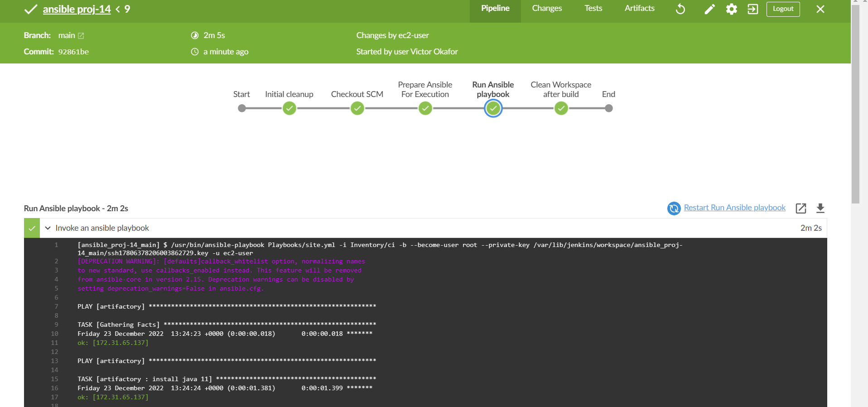Viewport: 868px width, 407px height.
Task: Click the rerun pipeline icon
Action: pos(680,9)
